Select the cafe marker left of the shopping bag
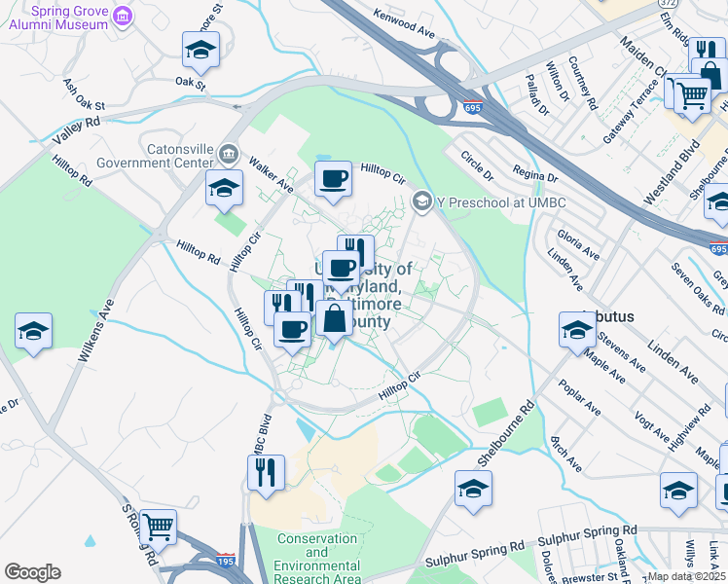This screenshot has height=584, width=728. click(292, 333)
